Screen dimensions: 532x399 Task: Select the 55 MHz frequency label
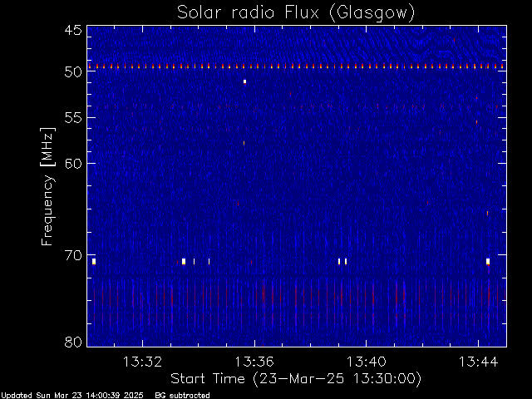coord(73,118)
